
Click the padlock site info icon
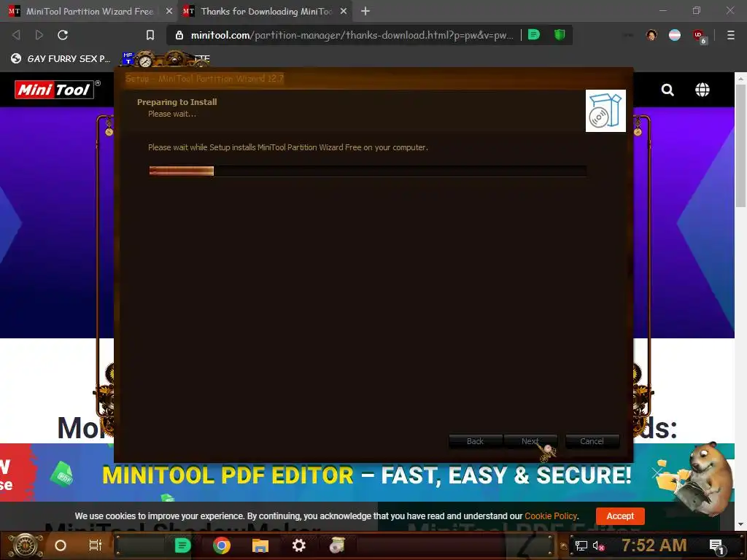[x=179, y=35]
